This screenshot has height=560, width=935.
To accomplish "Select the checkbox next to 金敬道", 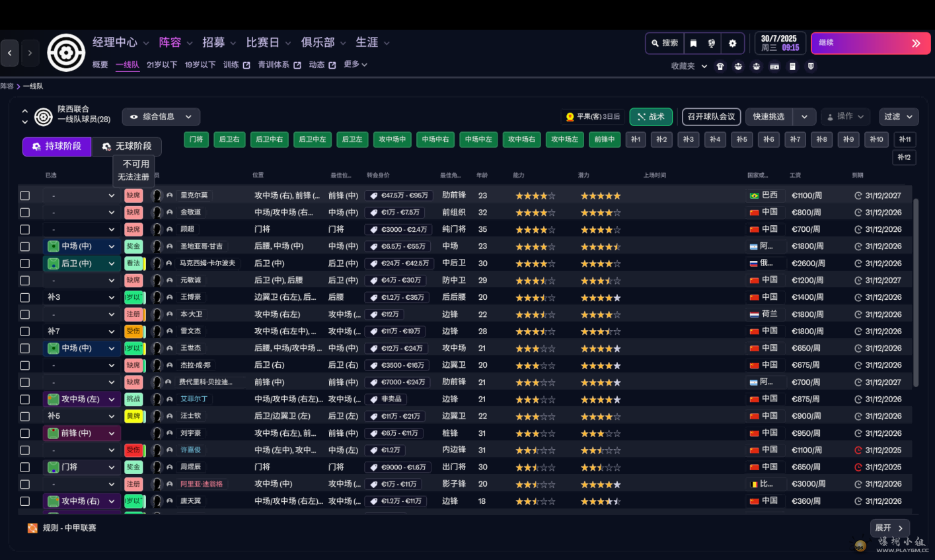I will [x=25, y=213].
